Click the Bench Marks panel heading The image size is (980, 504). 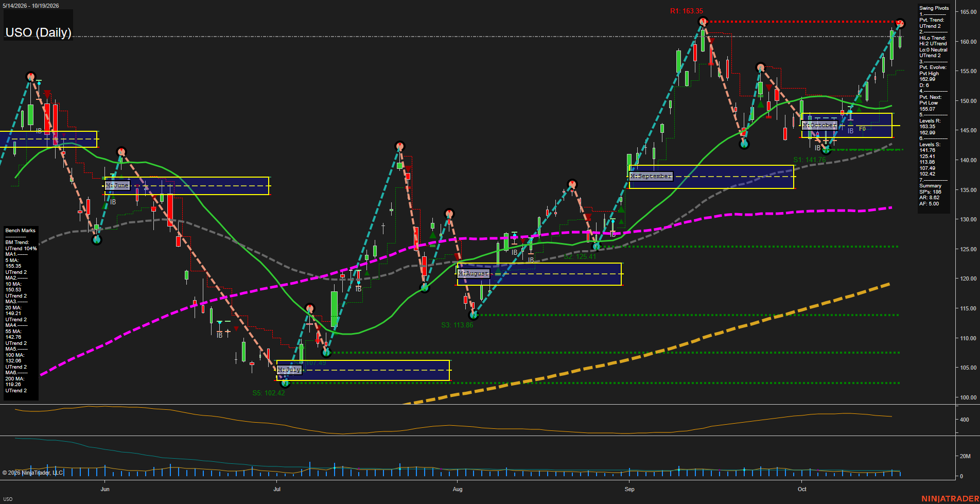(x=21, y=231)
